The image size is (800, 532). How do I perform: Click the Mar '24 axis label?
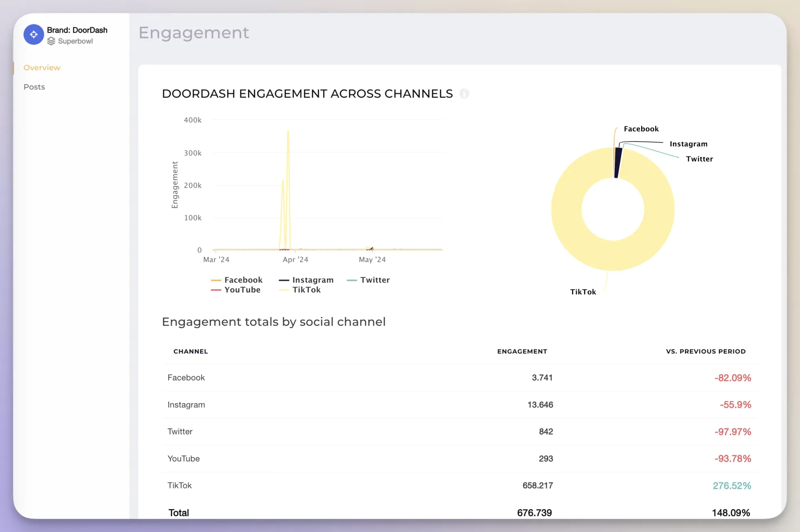coord(216,260)
